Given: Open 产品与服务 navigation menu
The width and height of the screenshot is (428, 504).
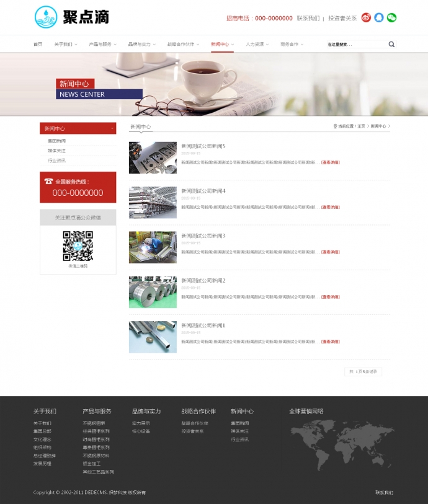Looking at the screenshot, I should (100, 44).
